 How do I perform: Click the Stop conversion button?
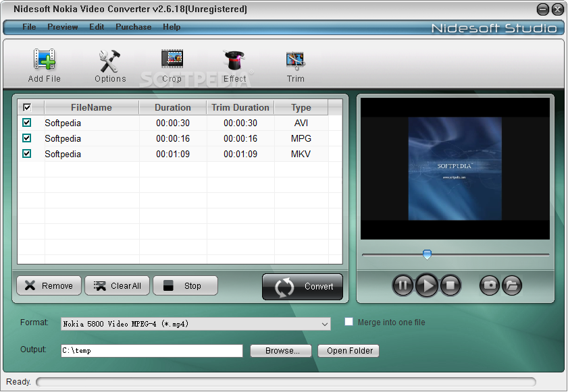point(185,285)
